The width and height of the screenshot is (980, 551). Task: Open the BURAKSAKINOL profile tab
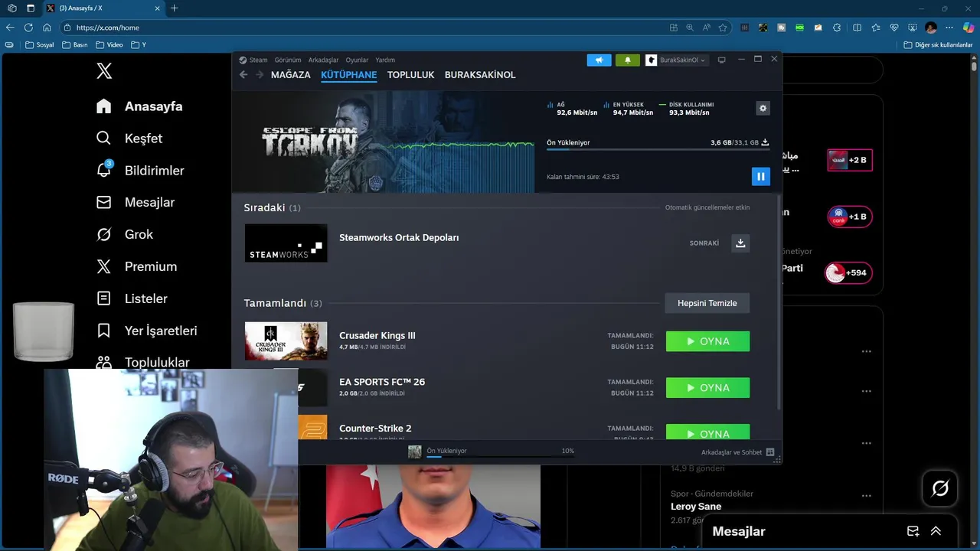480,75
